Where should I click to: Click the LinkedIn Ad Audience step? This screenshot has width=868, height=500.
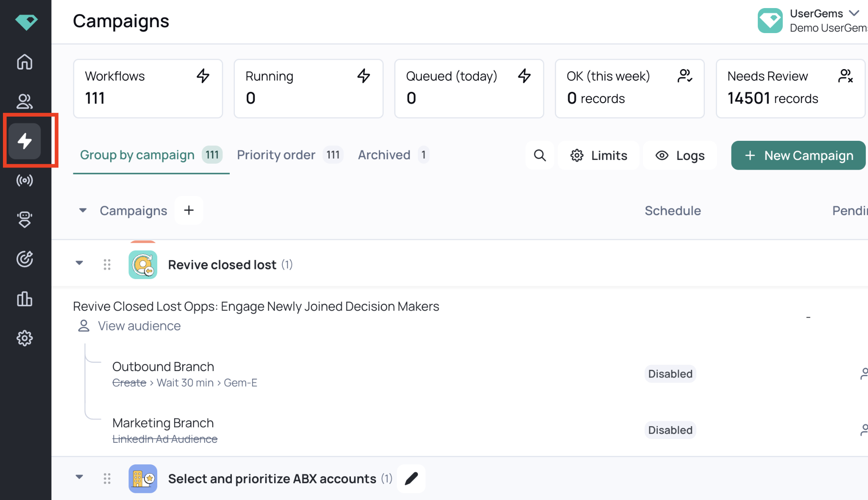[x=165, y=439]
